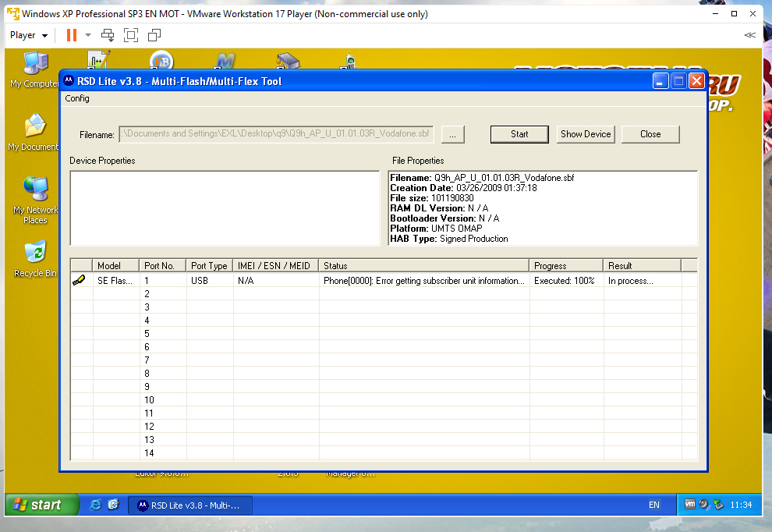
Task: Click the Port No. column header
Action: point(162,266)
